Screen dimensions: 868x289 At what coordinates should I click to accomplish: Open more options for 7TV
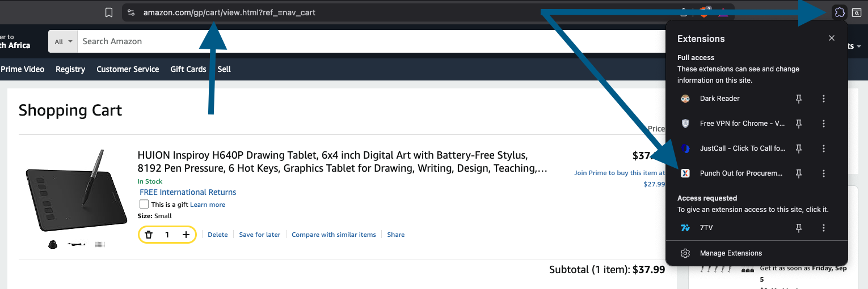(824, 228)
